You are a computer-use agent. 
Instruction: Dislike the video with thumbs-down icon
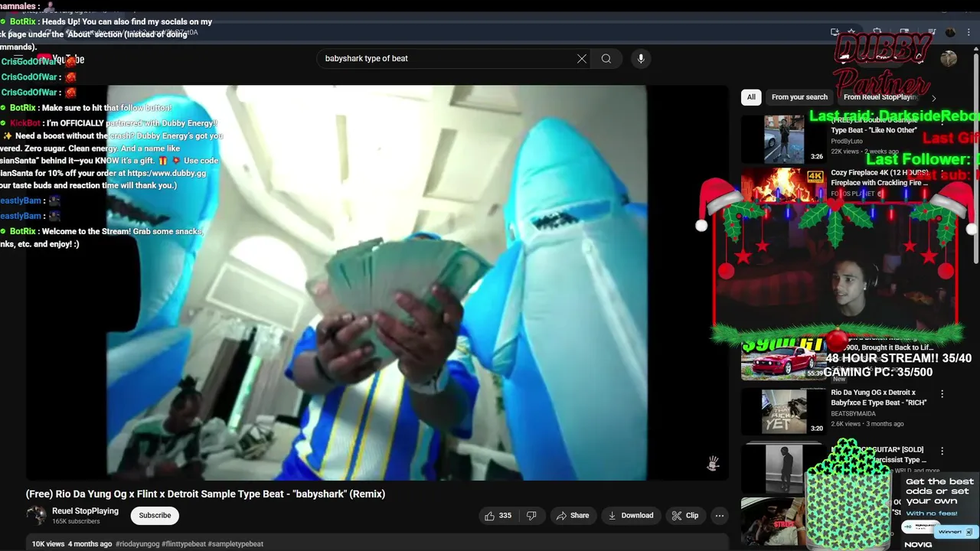coord(531,516)
